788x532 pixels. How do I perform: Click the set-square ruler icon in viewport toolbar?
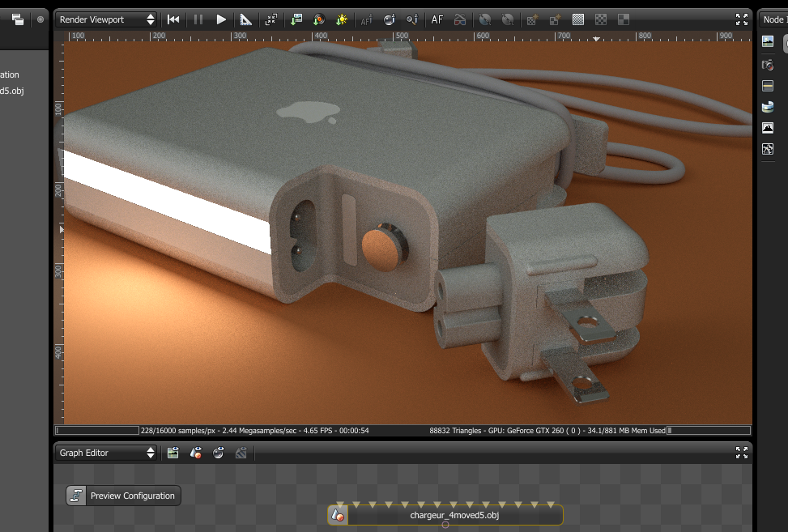point(245,19)
